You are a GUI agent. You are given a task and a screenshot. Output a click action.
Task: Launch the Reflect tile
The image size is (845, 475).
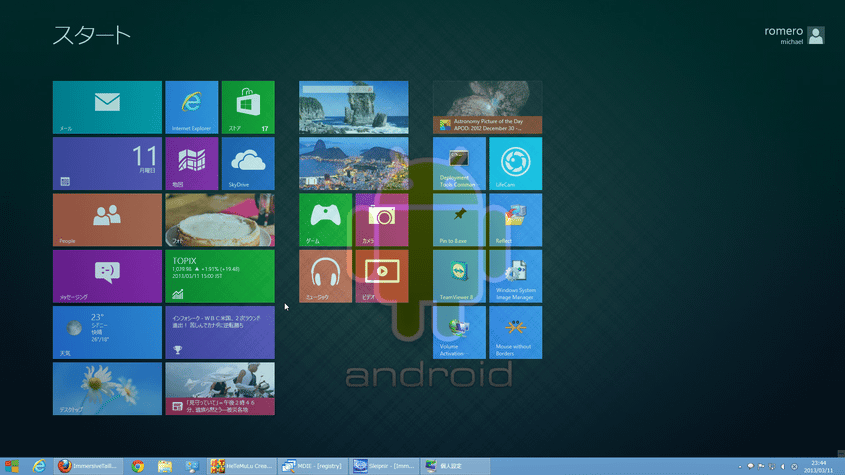pyautogui.click(x=516, y=220)
